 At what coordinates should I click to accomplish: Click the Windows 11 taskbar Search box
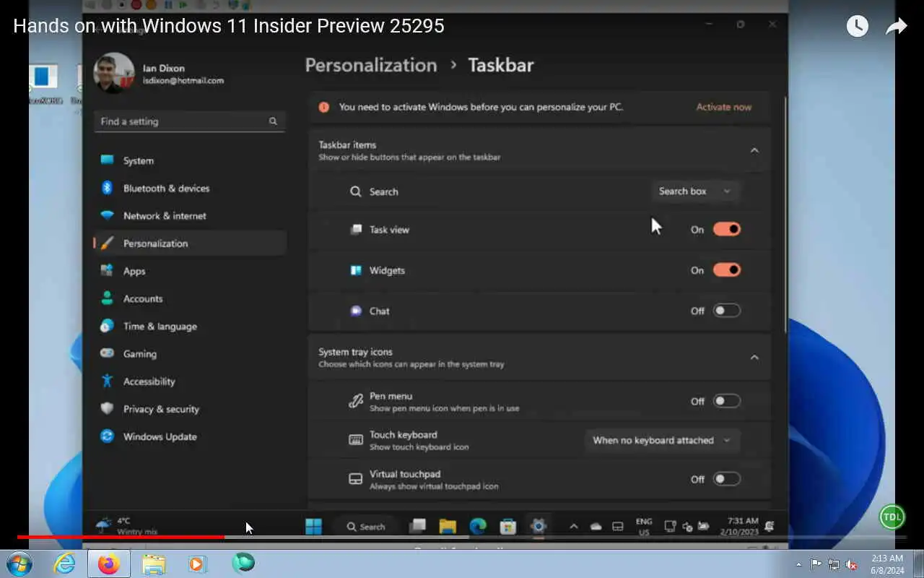click(x=366, y=527)
